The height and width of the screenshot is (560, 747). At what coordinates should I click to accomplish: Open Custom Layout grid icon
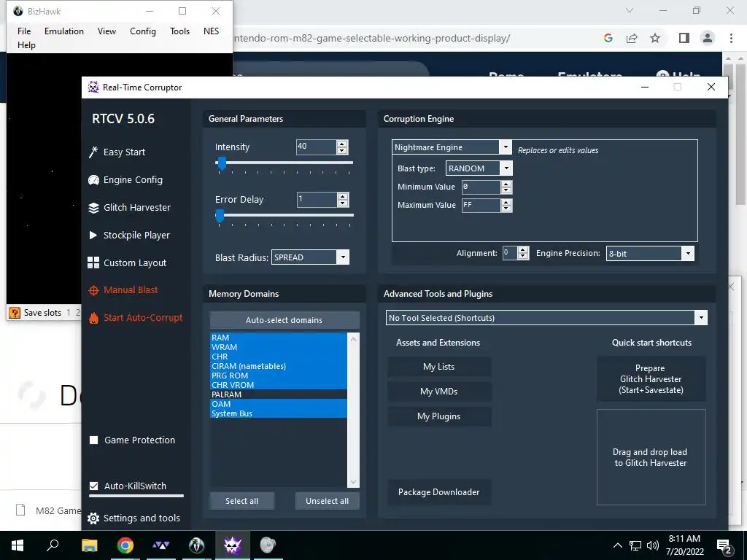coord(93,262)
